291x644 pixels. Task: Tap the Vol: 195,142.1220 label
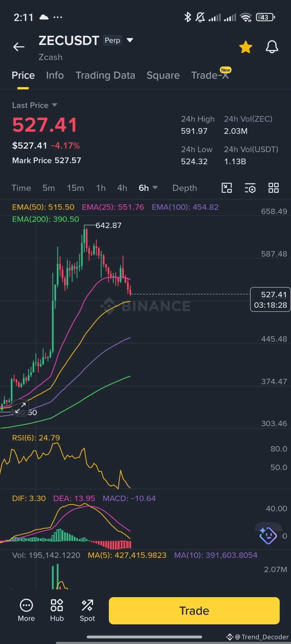[46, 555]
